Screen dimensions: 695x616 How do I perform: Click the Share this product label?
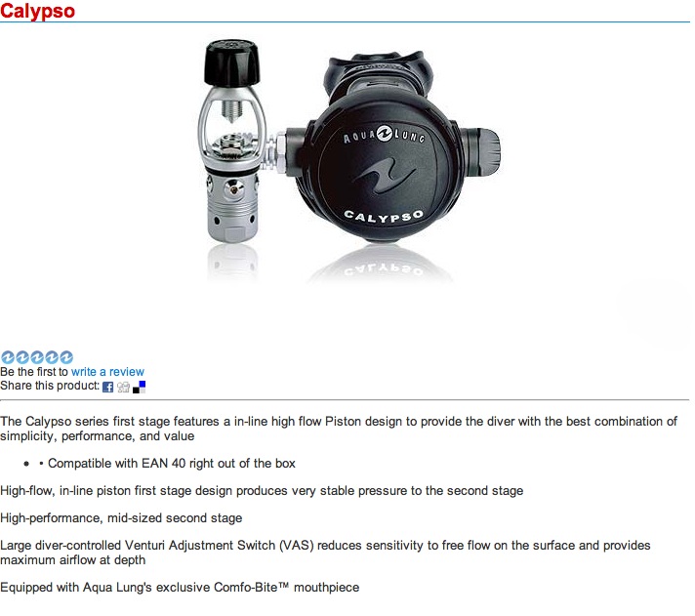(50, 386)
